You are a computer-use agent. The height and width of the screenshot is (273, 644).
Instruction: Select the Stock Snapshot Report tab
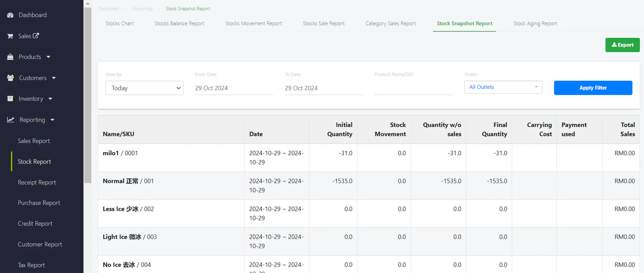[464, 24]
